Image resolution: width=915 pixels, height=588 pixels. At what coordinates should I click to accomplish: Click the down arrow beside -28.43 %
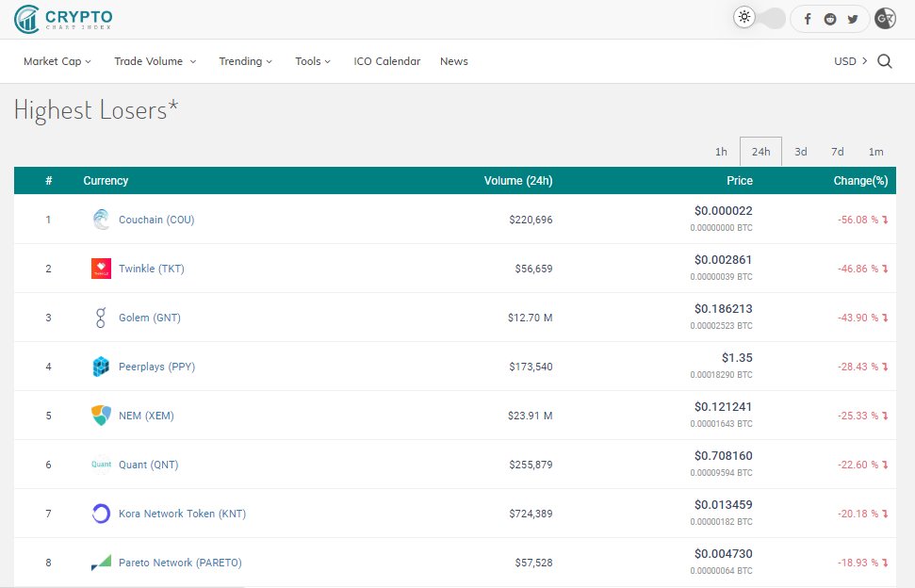click(885, 367)
